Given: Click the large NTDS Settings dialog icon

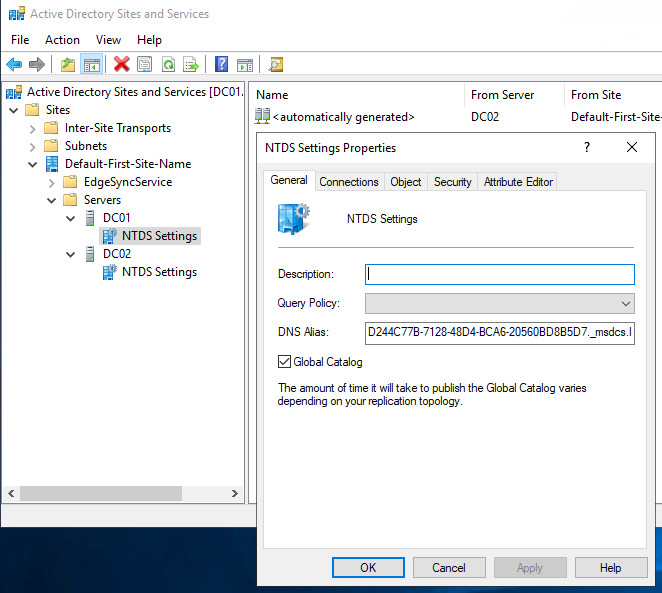Looking at the screenshot, I should tap(294, 219).
